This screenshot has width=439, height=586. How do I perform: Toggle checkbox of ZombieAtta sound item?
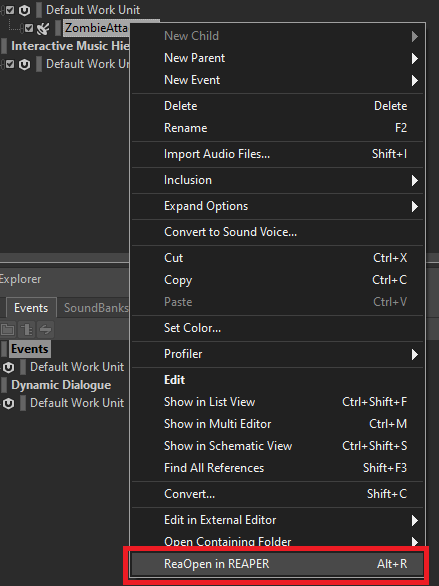(x=29, y=28)
